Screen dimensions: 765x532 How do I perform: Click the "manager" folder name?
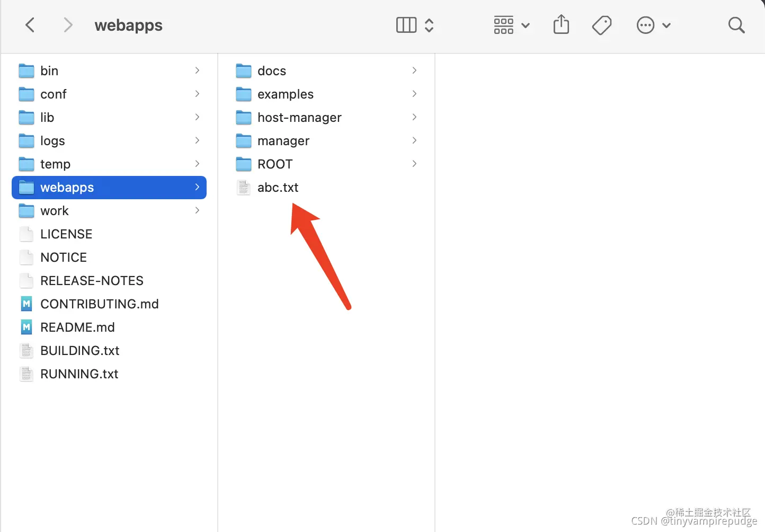pos(283,141)
